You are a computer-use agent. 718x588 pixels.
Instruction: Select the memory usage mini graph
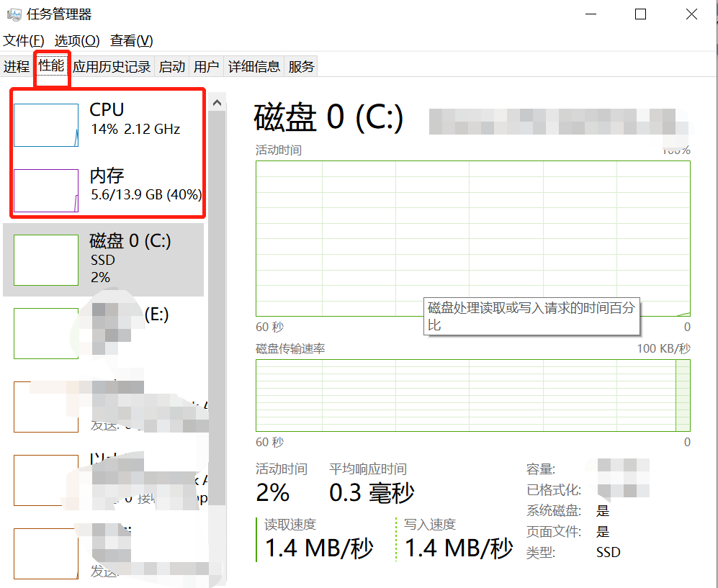[x=46, y=191]
